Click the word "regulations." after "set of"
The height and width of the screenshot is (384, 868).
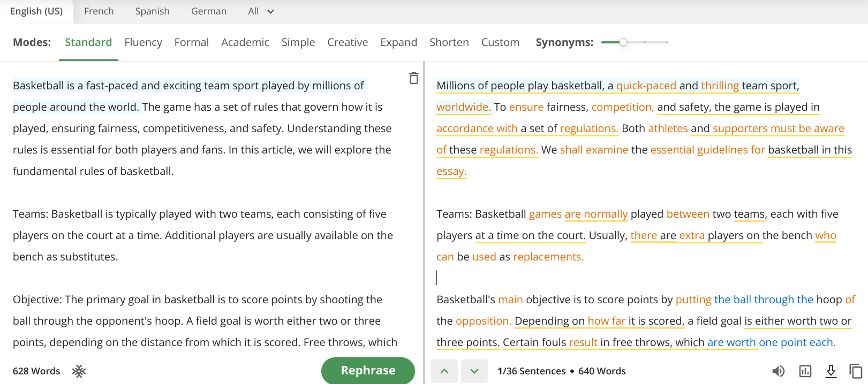[x=590, y=128]
